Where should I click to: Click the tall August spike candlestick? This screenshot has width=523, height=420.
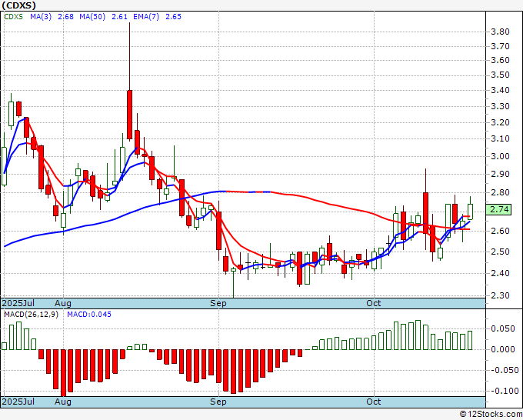click(129, 115)
